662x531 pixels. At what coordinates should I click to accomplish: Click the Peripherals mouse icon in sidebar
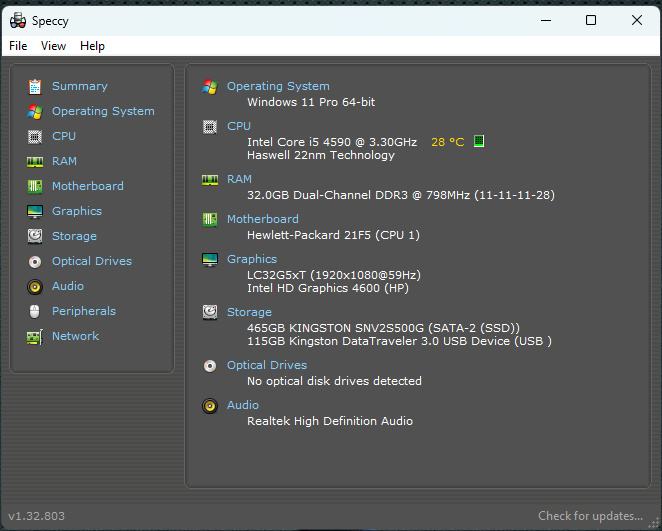[x=35, y=312]
